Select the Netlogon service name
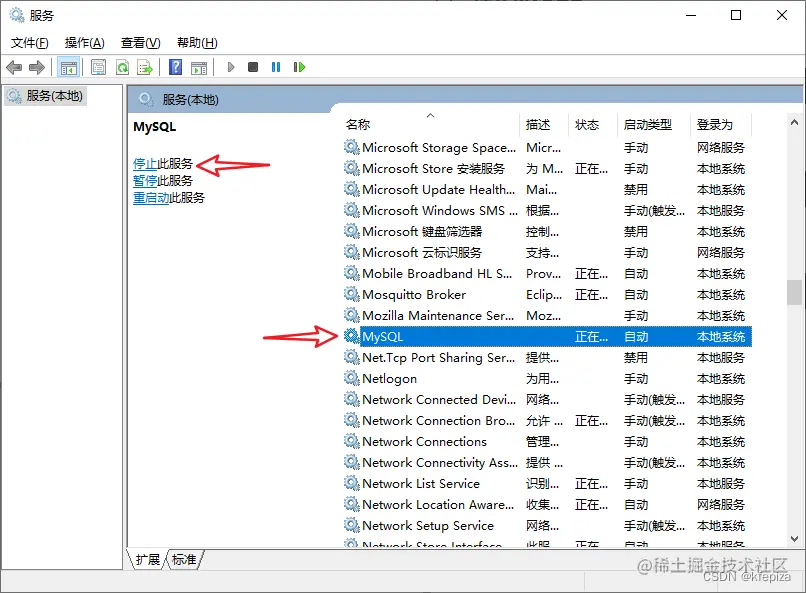The height and width of the screenshot is (593, 806). (x=389, y=379)
